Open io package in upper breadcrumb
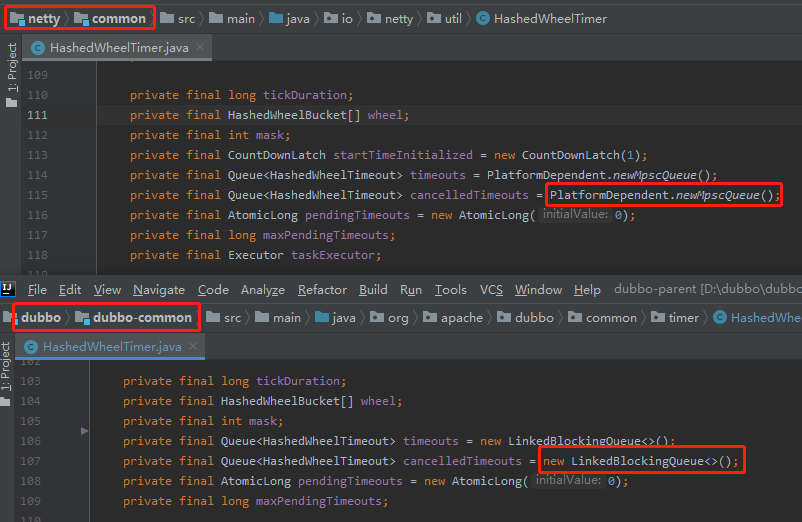The image size is (802, 522). (339, 19)
